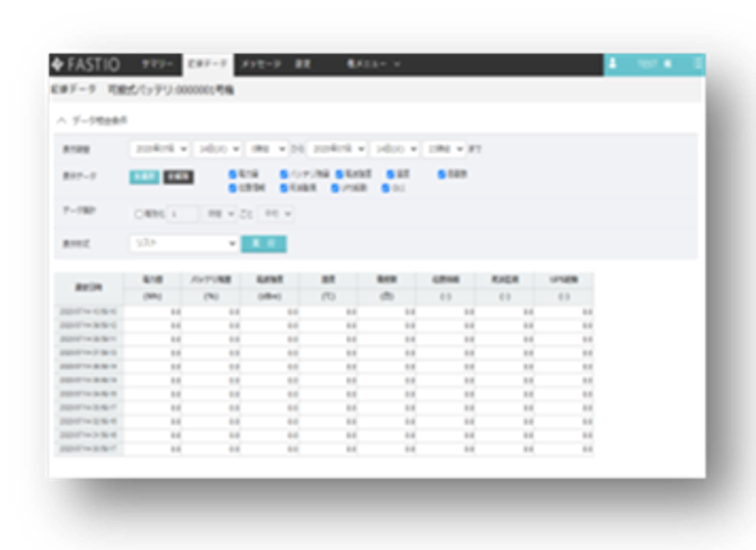Image resolution: width=756 pixels, height=550 pixels.
Task: Toggle the first checkbox in display data row
Action: (x=232, y=174)
